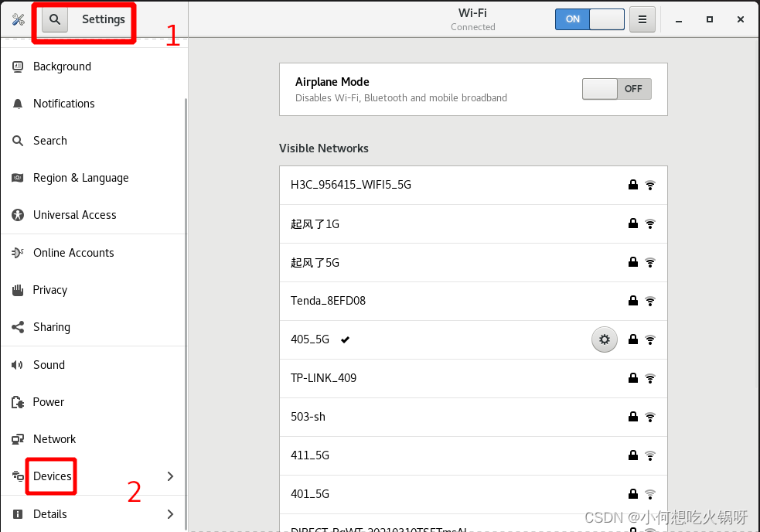The height and width of the screenshot is (532, 760).
Task: Select the Power battery icon
Action: click(x=18, y=402)
